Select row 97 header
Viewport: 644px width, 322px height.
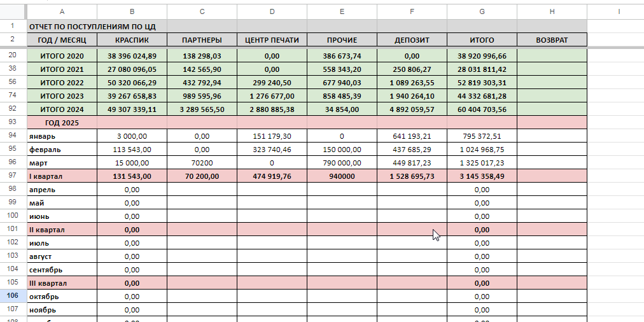[x=12, y=176]
